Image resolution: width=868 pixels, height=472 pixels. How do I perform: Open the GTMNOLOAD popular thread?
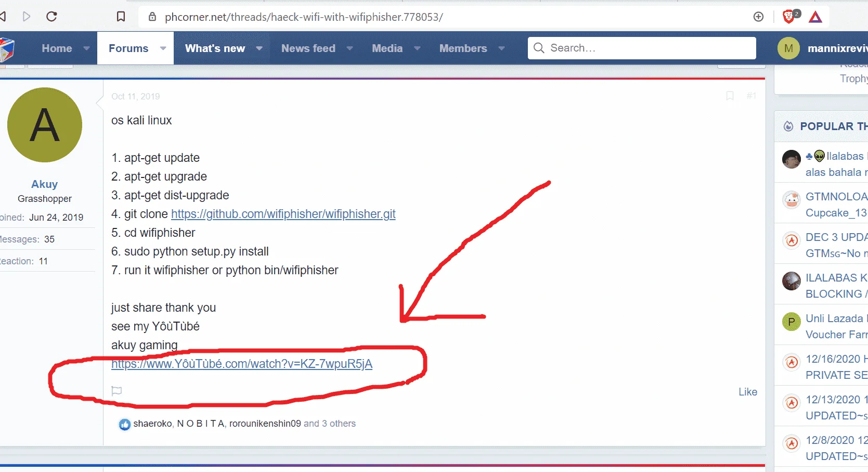(x=836, y=205)
